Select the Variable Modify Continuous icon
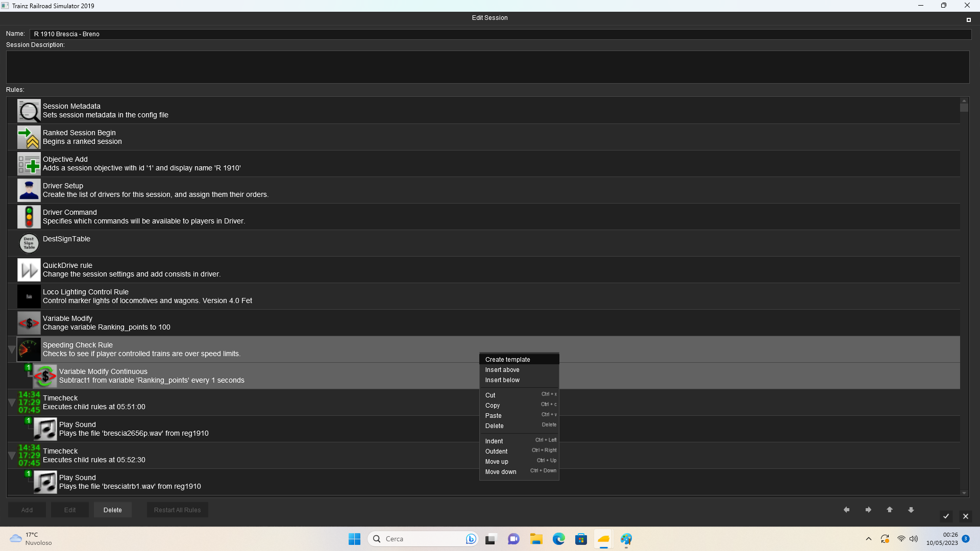This screenshot has width=980, height=551. point(45,376)
